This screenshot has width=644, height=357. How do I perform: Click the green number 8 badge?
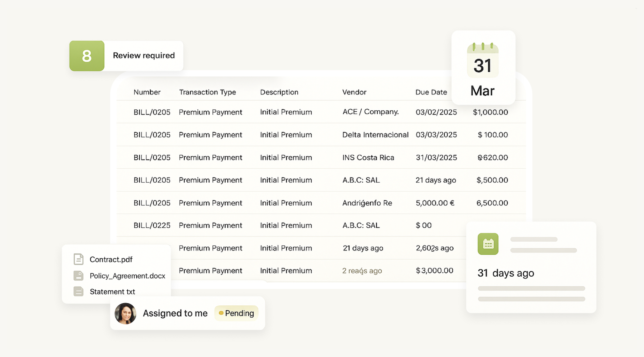coord(87,56)
